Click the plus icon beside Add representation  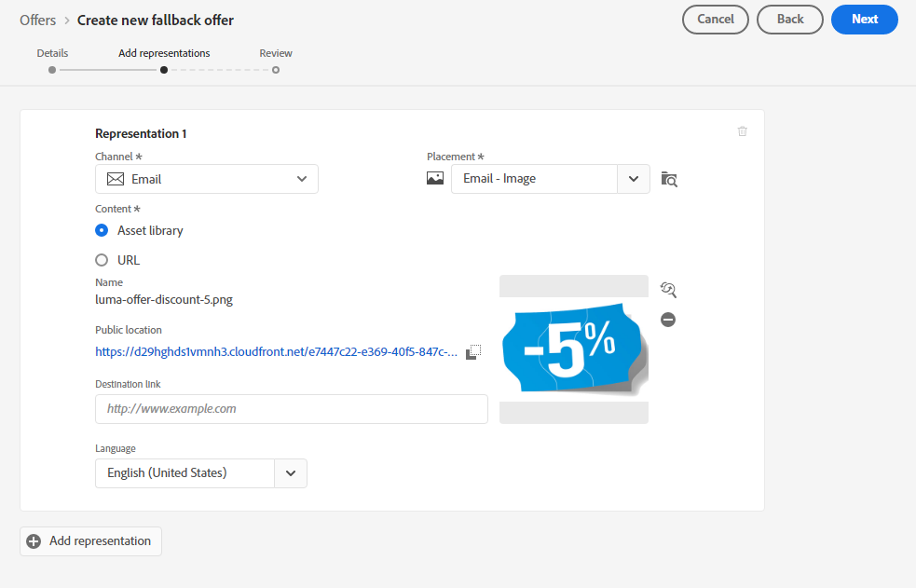click(34, 541)
